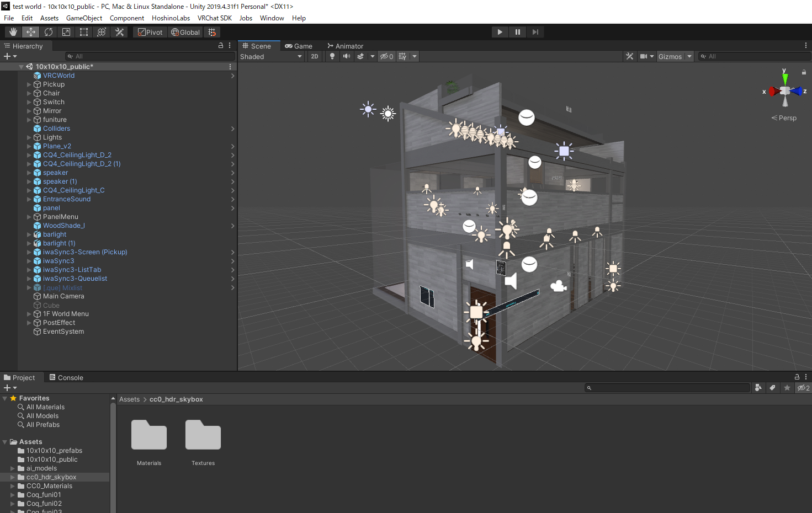Select the Hand (view) tool
The width and height of the screenshot is (812, 513).
click(x=13, y=31)
